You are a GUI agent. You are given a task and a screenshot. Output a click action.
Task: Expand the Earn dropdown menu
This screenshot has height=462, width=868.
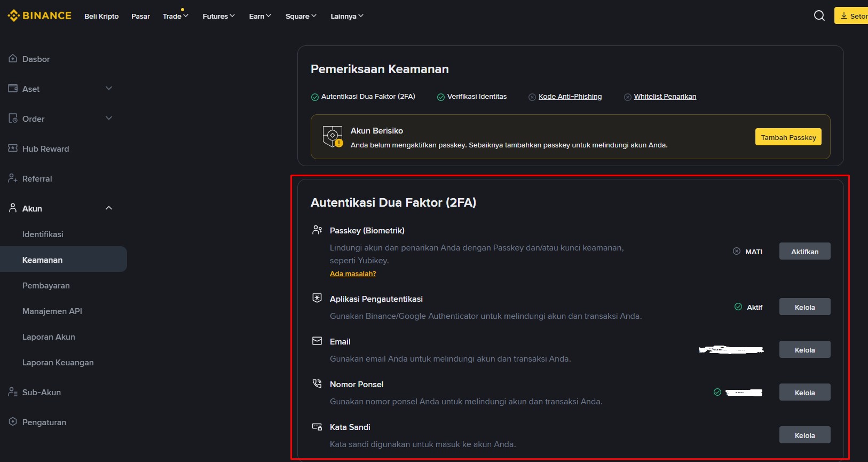point(261,16)
